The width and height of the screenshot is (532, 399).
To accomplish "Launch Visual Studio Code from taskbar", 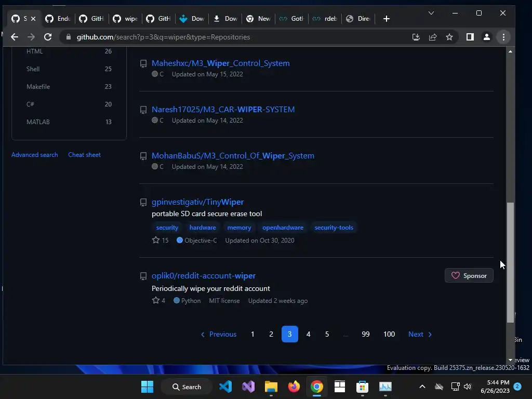I will coord(225,387).
